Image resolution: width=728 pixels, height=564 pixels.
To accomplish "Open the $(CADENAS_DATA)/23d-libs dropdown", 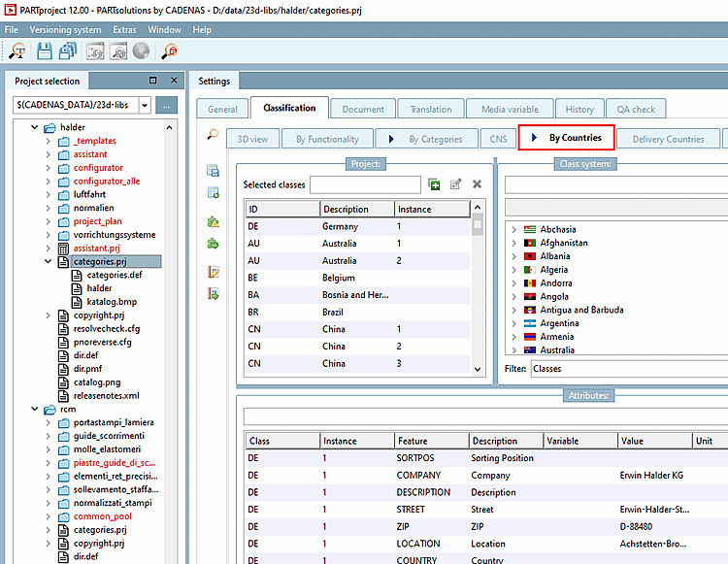I will (145, 105).
